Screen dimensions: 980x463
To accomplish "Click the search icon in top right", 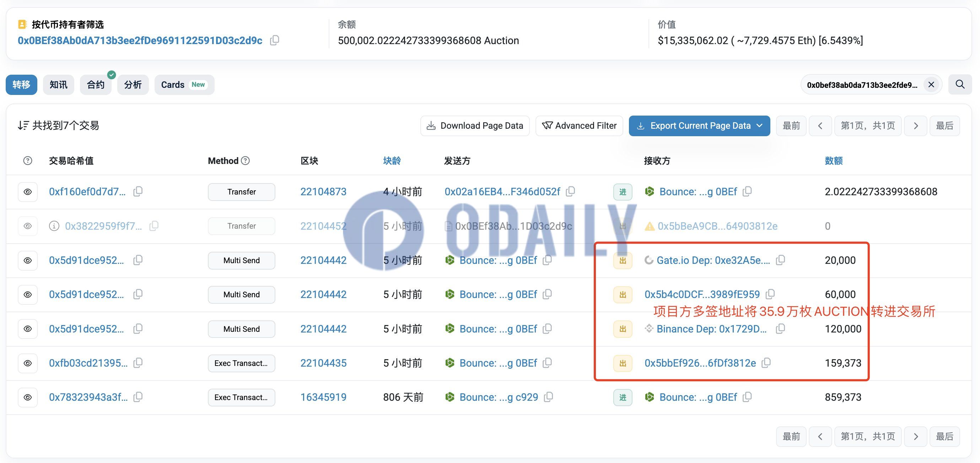I will 960,85.
